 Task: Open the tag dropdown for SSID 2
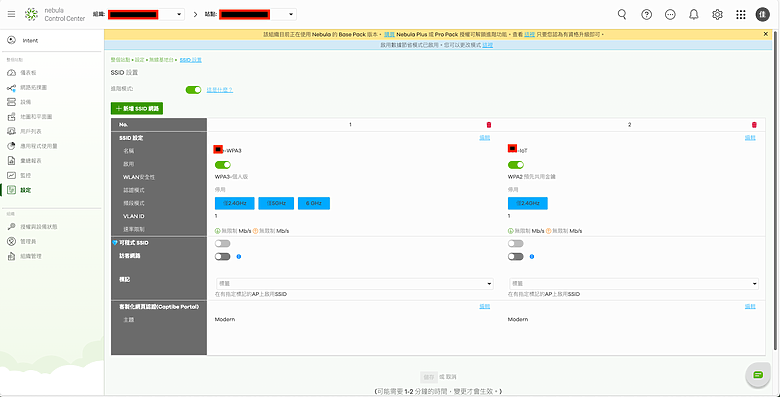click(634, 284)
